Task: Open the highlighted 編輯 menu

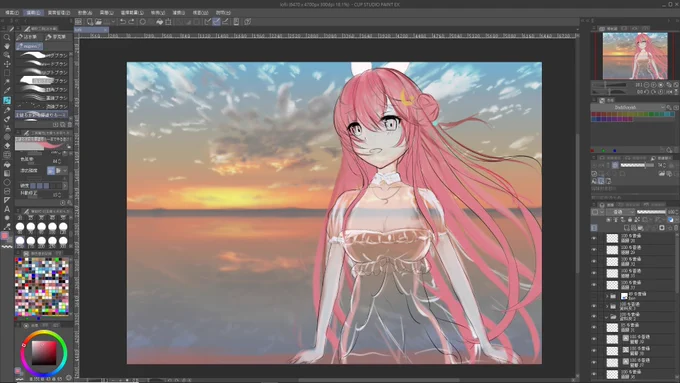Action: point(33,13)
